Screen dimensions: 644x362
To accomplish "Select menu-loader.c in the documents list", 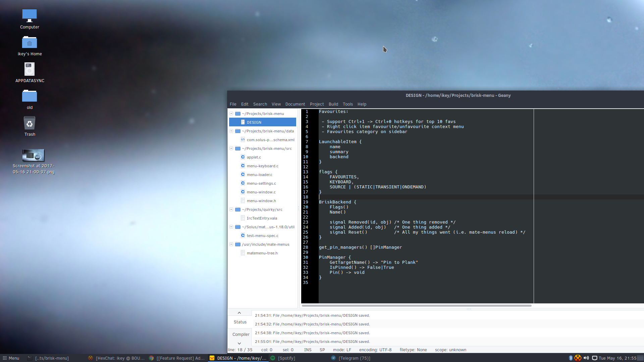I will pos(262,175).
